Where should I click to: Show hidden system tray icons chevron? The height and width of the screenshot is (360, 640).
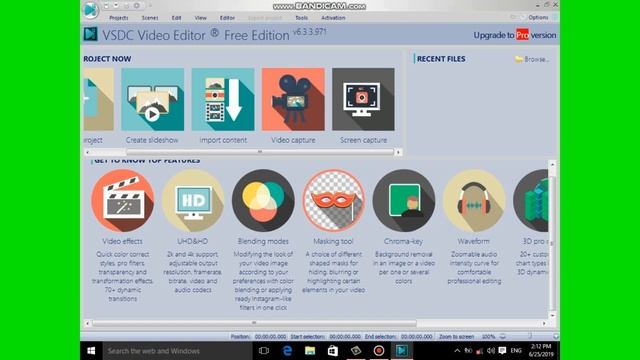[x=457, y=351]
